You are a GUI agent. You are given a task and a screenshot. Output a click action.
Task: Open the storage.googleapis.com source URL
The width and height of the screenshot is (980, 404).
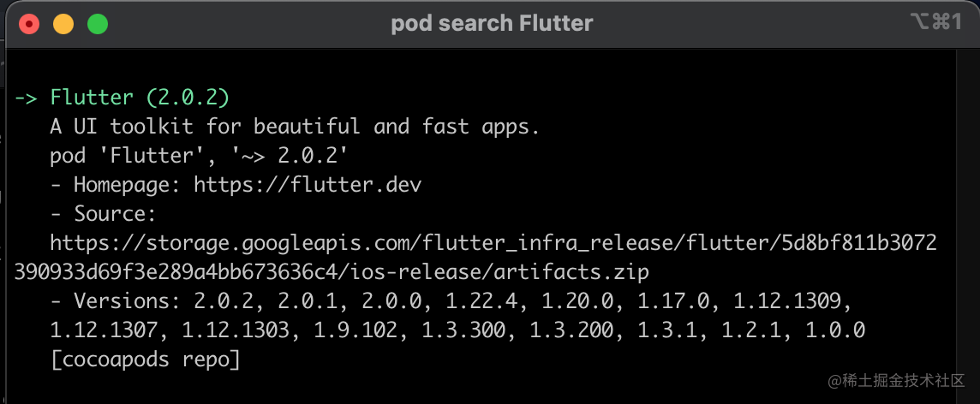coord(475,258)
